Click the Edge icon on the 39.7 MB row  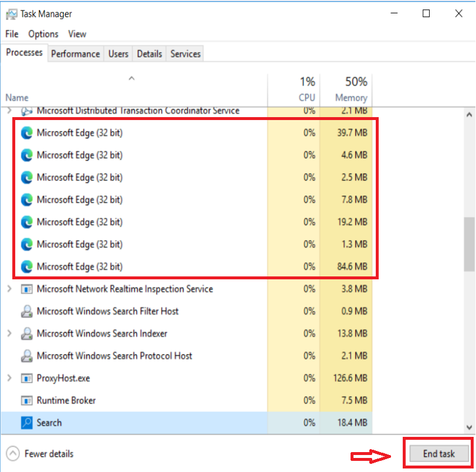(27, 133)
